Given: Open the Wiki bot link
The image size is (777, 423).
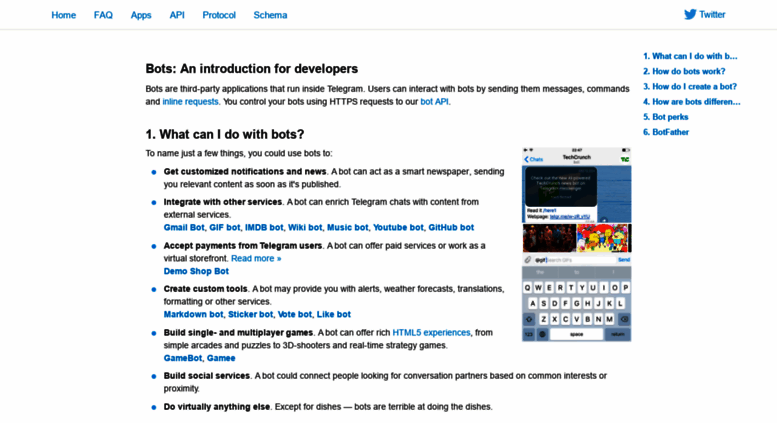Looking at the screenshot, I should 305,227.
